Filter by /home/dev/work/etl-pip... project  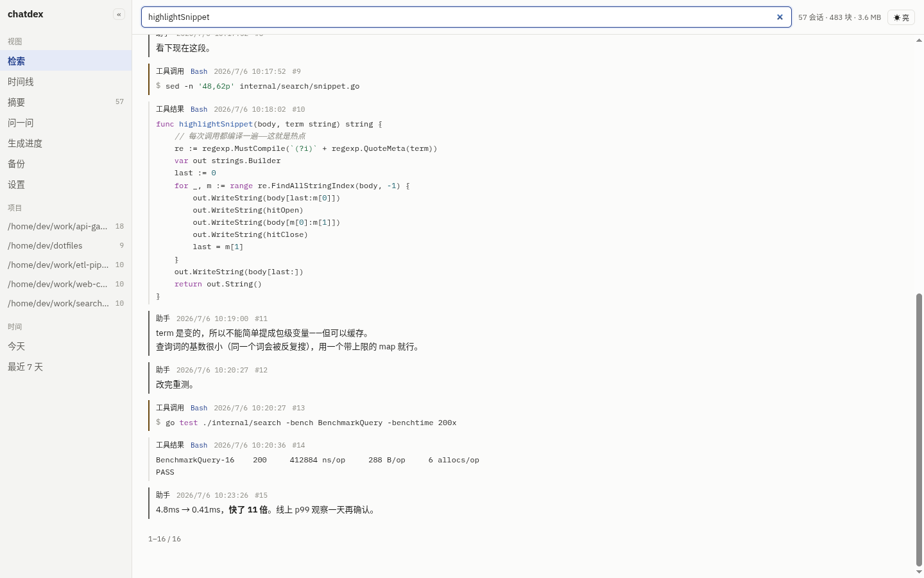tap(65, 265)
